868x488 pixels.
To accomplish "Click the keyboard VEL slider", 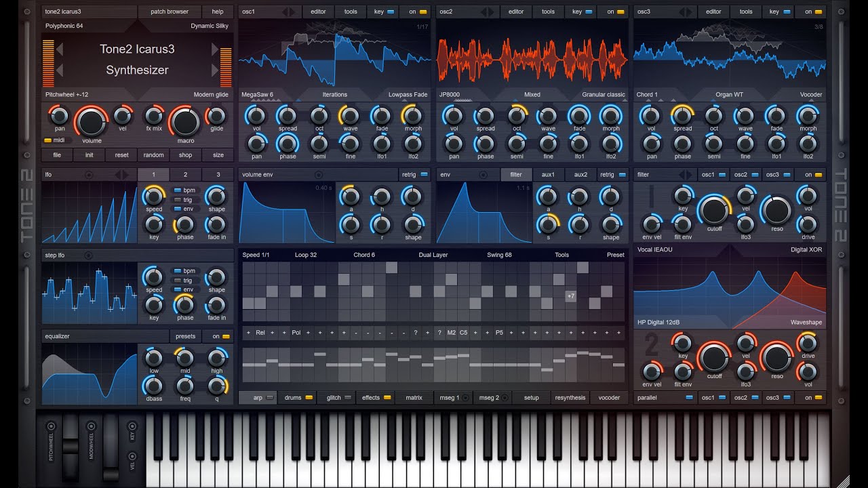I will click(x=132, y=457).
